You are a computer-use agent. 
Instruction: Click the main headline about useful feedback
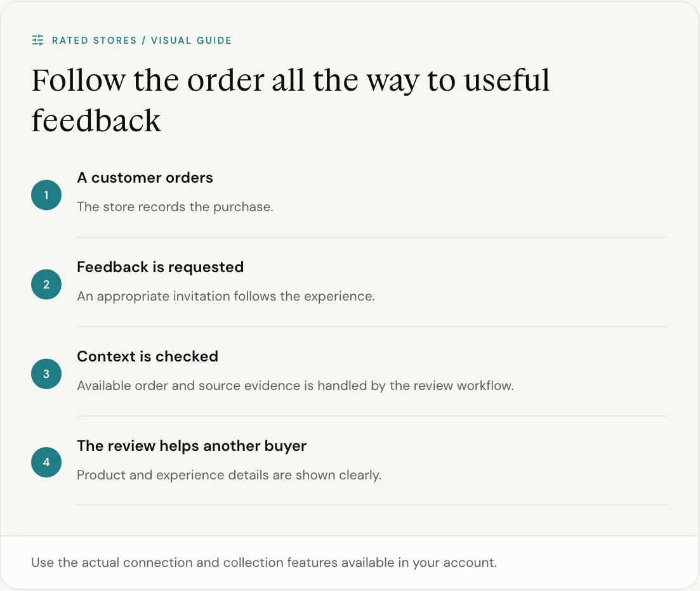pyautogui.click(x=291, y=100)
